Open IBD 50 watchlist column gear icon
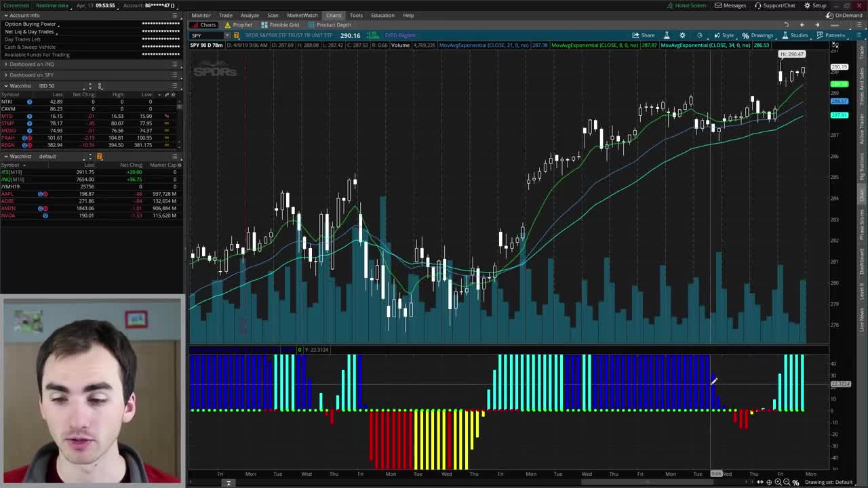The image size is (868, 488). coord(173,94)
